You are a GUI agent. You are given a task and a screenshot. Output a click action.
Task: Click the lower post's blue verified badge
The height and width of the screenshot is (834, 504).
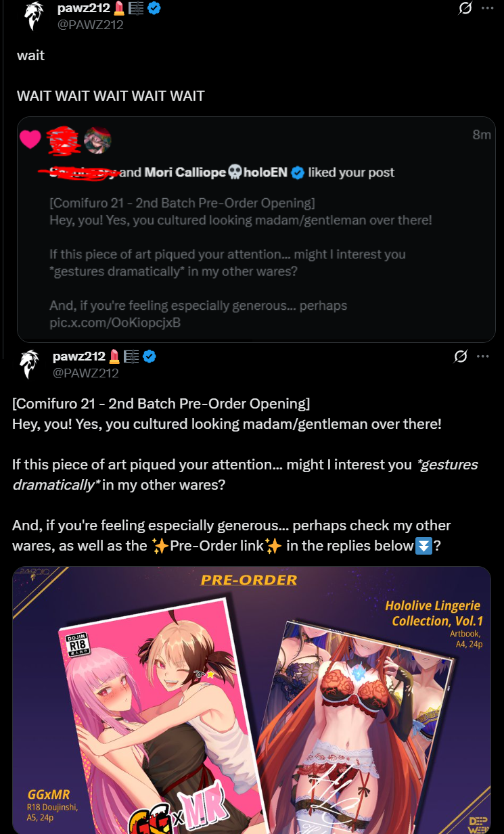pos(150,356)
